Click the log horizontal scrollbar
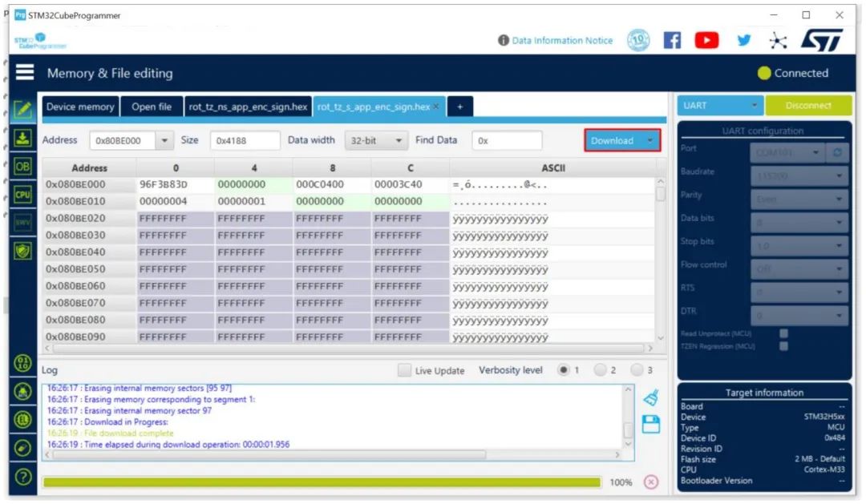The width and height of the screenshot is (866, 504). click(x=333, y=454)
